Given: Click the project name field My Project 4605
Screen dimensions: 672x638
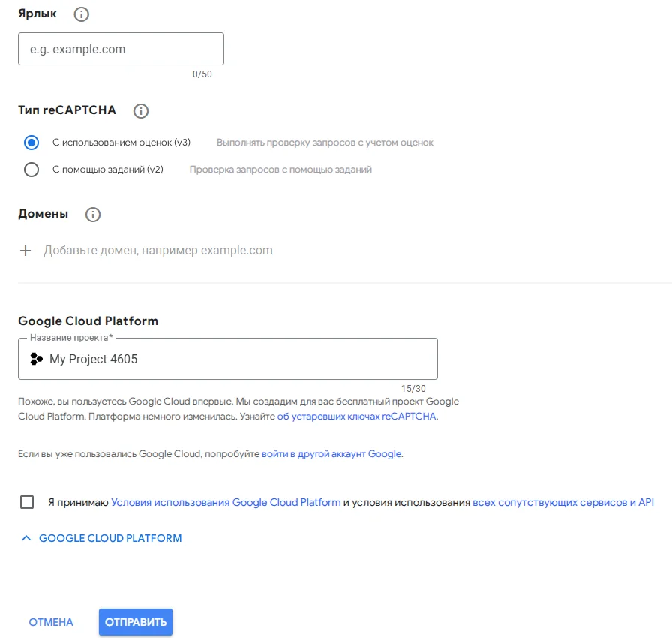Looking at the screenshot, I should pos(228,359).
